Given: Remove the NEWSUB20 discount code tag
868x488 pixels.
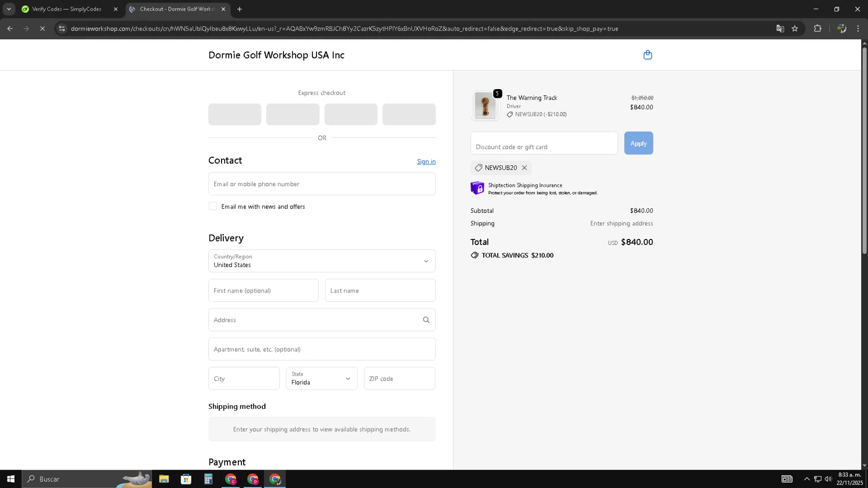Looking at the screenshot, I should (x=524, y=168).
